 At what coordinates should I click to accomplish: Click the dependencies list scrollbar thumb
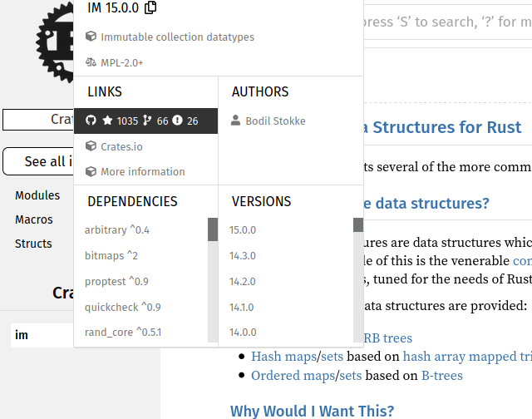pyautogui.click(x=213, y=229)
